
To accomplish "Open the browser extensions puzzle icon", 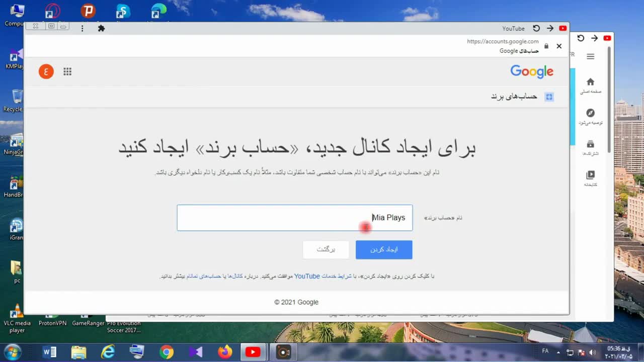I will click(101, 28).
